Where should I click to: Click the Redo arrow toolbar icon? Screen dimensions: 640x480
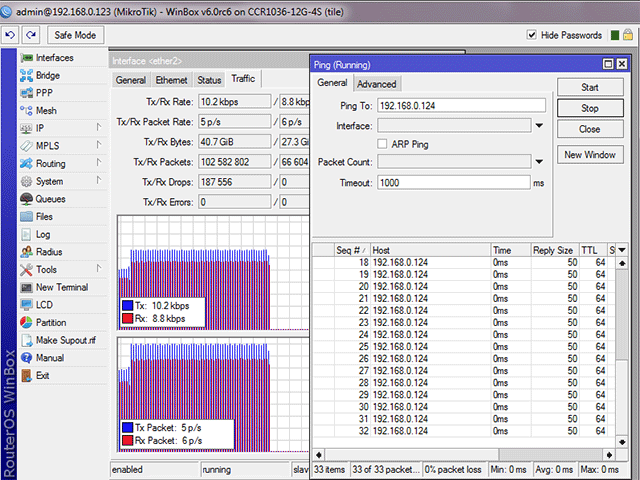click(x=31, y=35)
